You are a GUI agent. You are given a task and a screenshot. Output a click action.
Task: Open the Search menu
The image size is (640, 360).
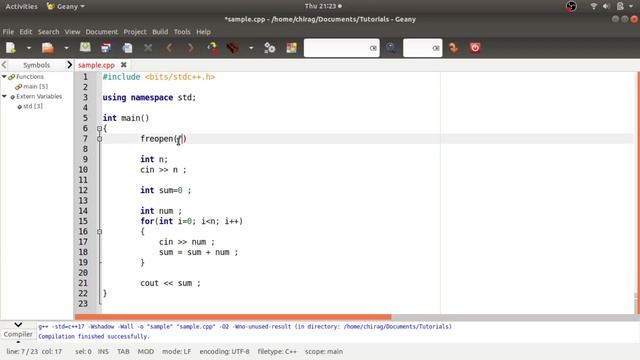click(x=49, y=32)
